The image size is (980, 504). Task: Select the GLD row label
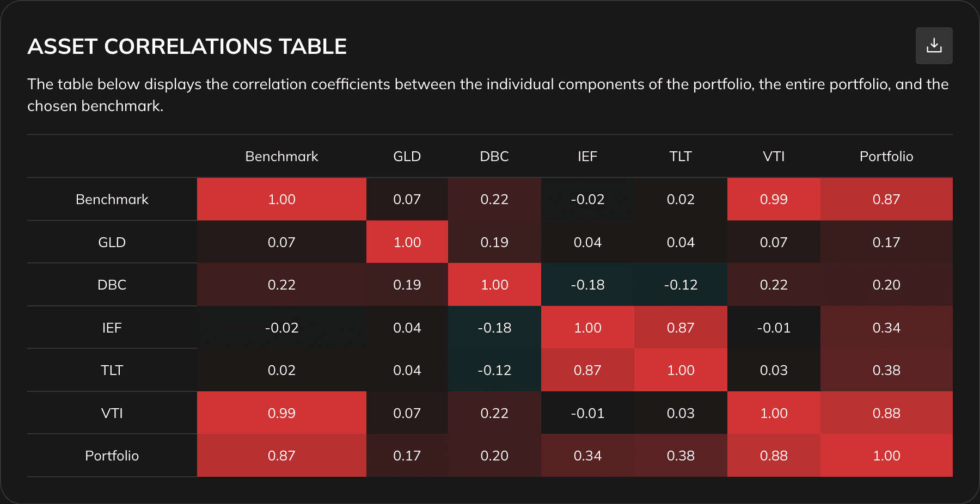click(111, 242)
